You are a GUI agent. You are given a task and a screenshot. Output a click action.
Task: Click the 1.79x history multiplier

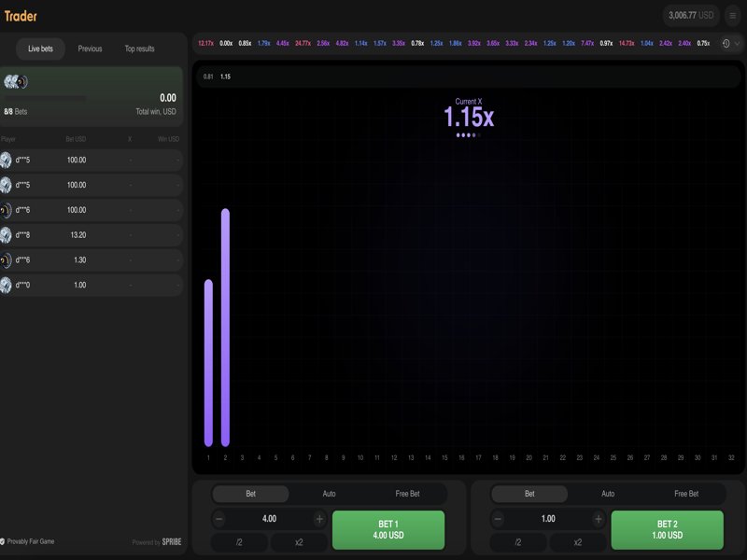[x=264, y=43]
